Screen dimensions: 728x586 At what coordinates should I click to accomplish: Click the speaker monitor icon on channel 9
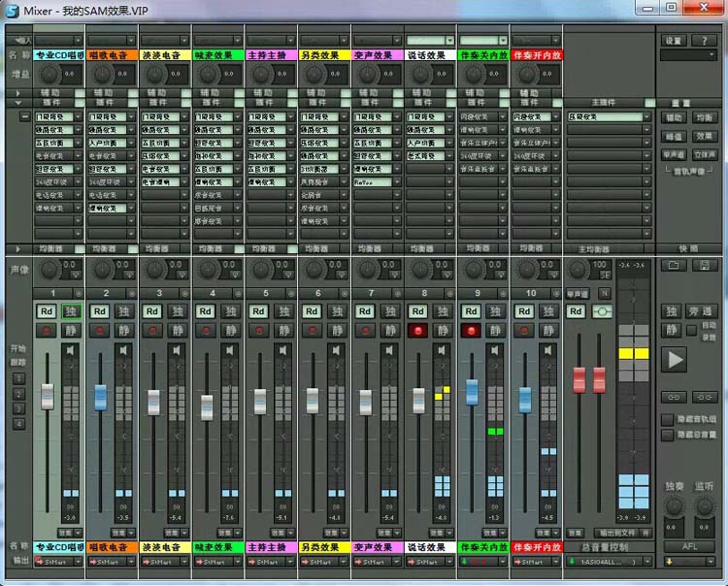[x=495, y=350]
